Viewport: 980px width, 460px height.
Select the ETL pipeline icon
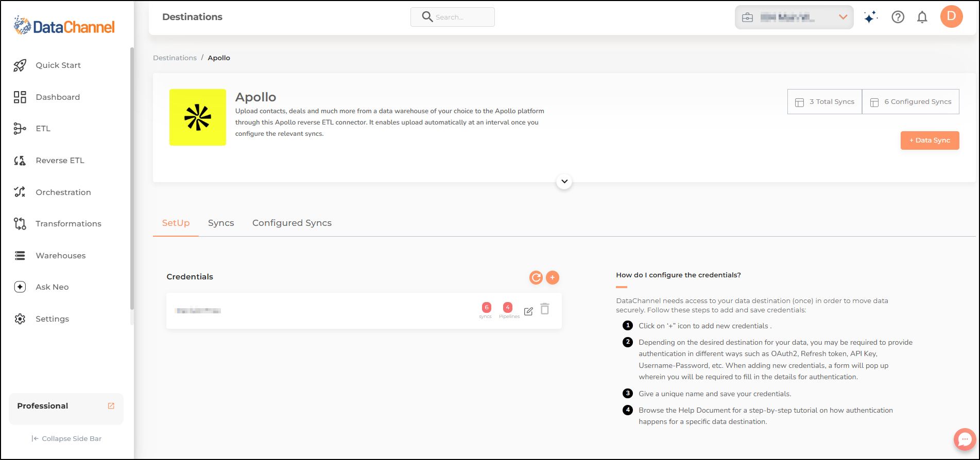tap(20, 129)
